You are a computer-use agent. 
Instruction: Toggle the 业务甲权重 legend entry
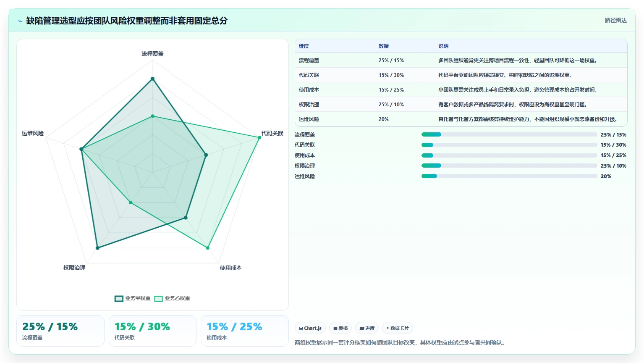click(133, 298)
